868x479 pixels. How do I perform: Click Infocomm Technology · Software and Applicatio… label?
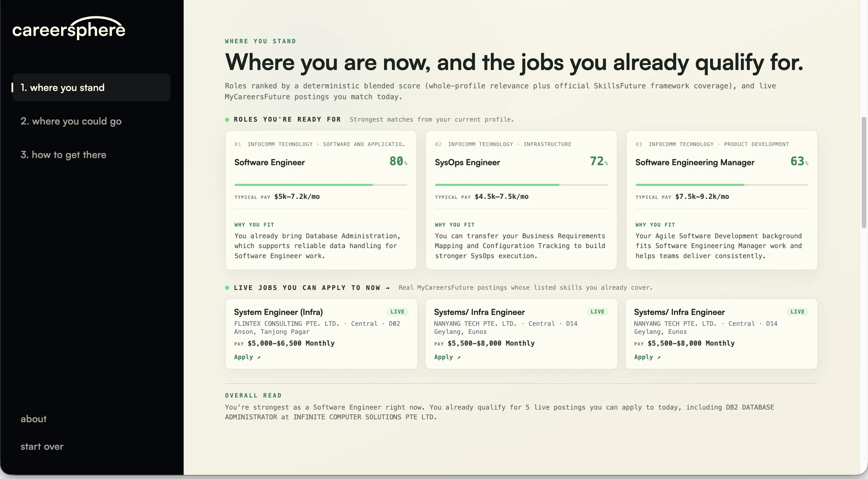[326, 144]
